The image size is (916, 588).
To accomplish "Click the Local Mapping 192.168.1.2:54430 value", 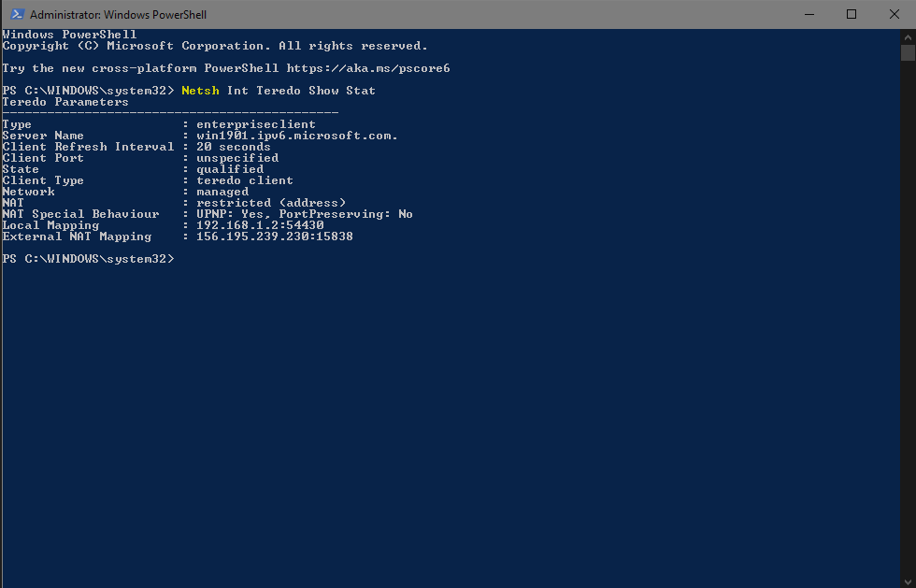I will pos(260,225).
